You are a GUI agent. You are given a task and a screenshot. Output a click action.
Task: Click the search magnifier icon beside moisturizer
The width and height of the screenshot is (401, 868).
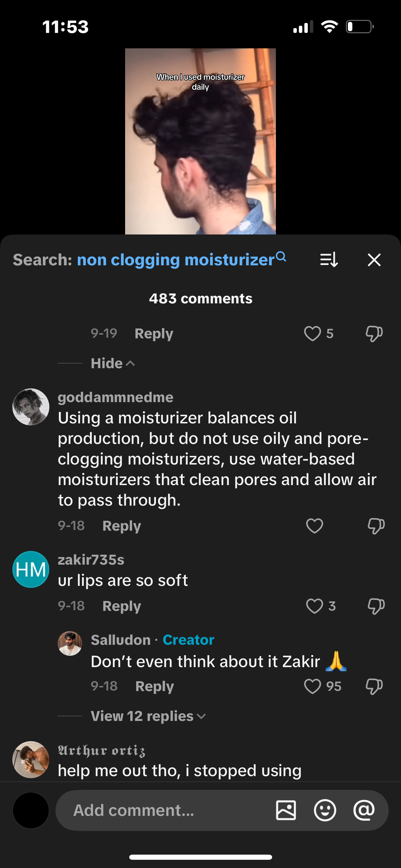click(x=281, y=256)
